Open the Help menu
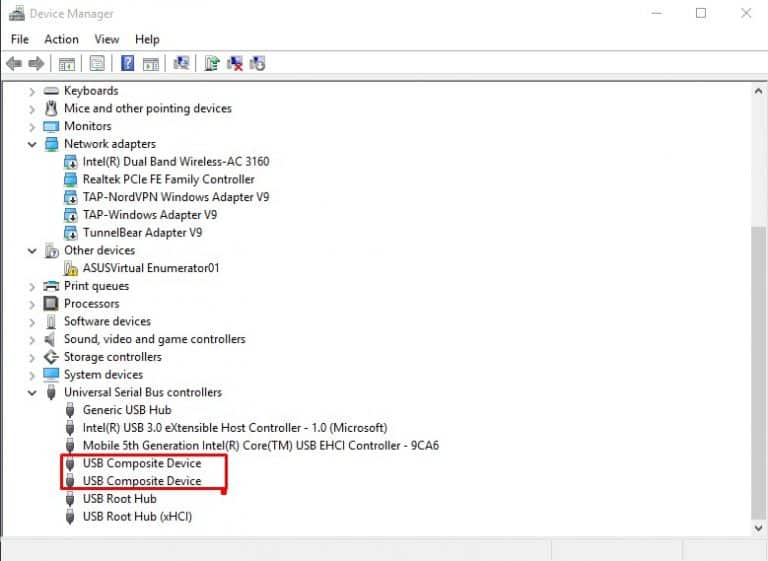 point(147,39)
